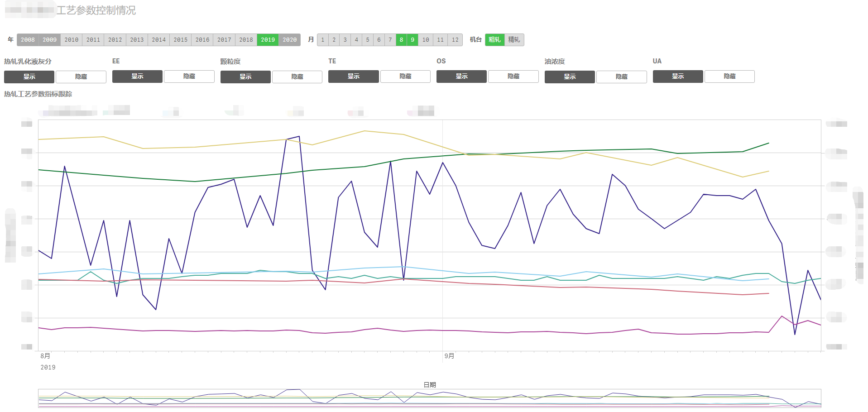Show the 热轧乳化液灰分 series

(x=29, y=77)
